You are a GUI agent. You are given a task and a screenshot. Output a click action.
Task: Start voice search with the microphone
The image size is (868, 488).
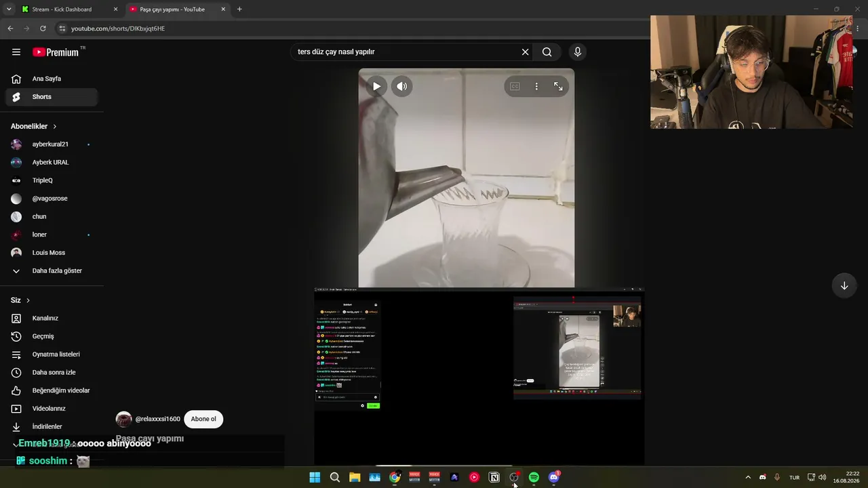pyautogui.click(x=578, y=52)
